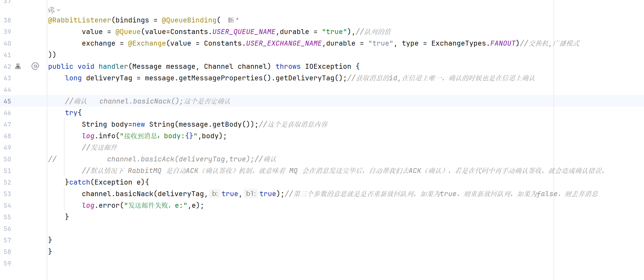
Task: Click the commented channel.basicNack() on line 45
Action: click(141, 101)
